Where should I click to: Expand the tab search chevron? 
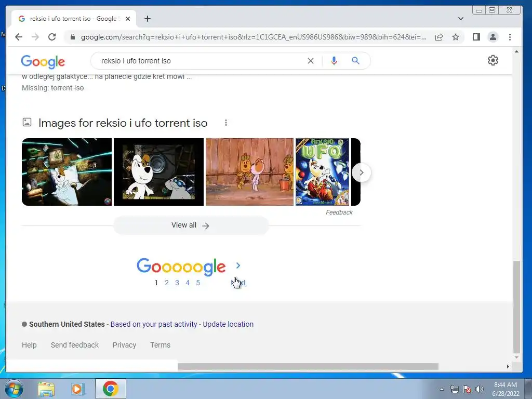click(x=461, y=19)
